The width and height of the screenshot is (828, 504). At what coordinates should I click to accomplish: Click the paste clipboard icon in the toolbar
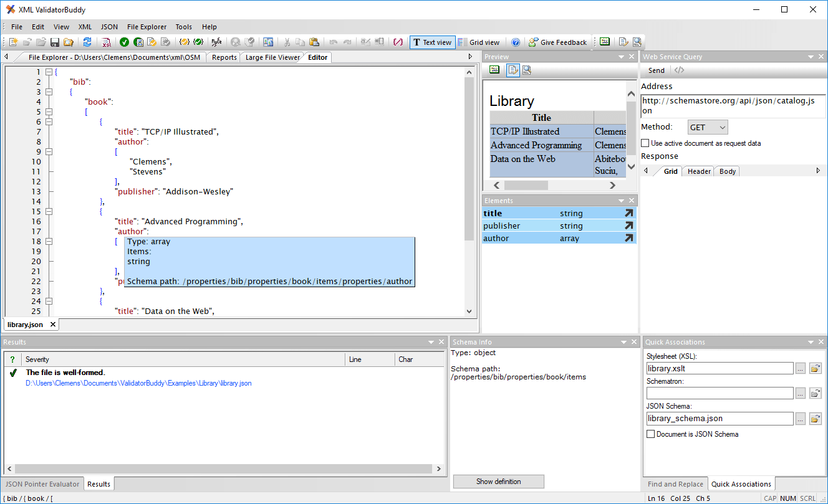click(314, 42)
